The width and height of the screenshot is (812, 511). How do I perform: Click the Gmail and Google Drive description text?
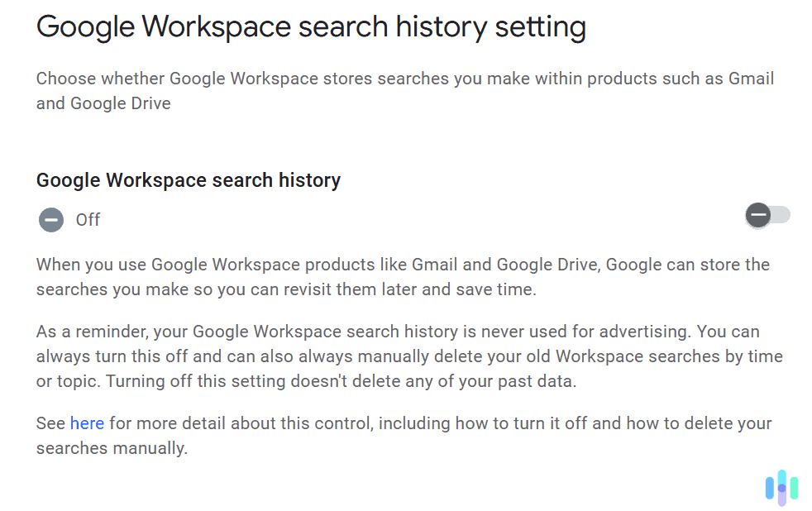pyautogui.click(x=404, y=90)
